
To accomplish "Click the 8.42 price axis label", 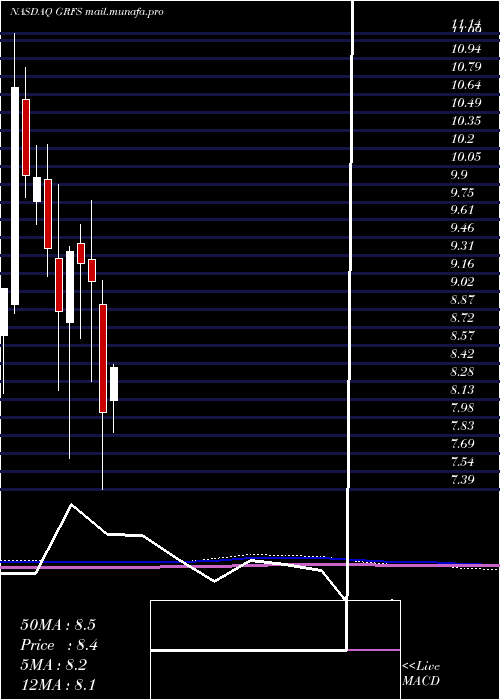I will 462,354.
